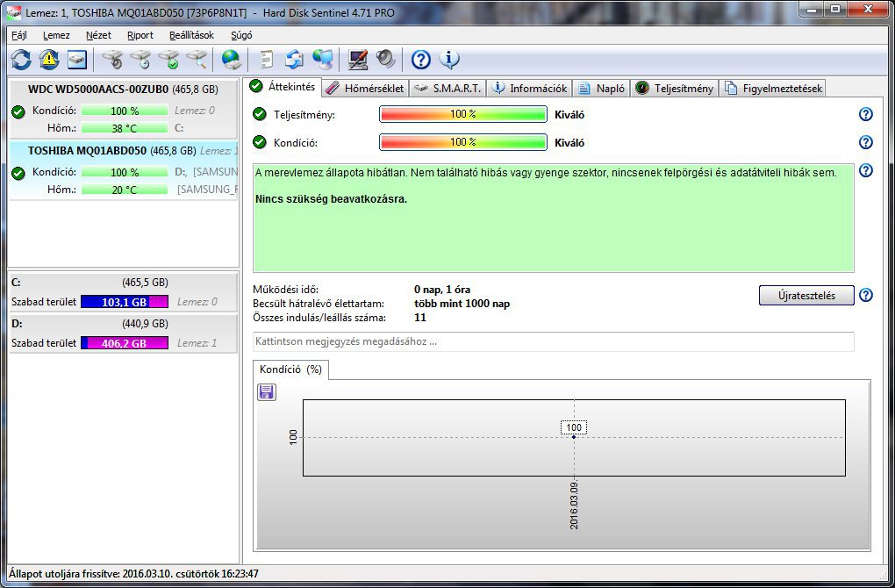This screenshot has height=588, width=895.
Task: Click the comment field Kattintson megjegyzés megadásához
Action: click(554, 342)
